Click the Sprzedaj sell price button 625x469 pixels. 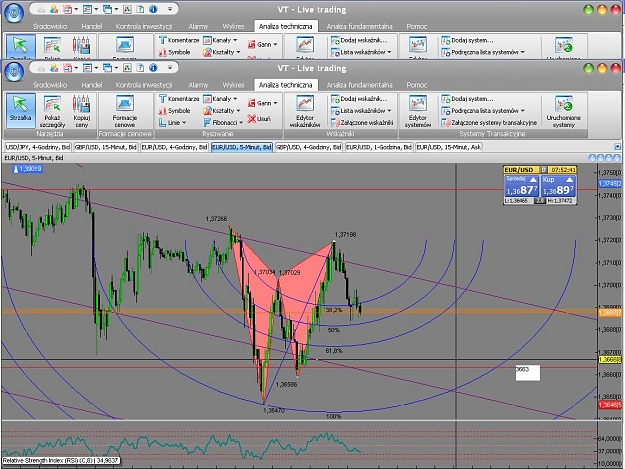(x=521, y=186)
